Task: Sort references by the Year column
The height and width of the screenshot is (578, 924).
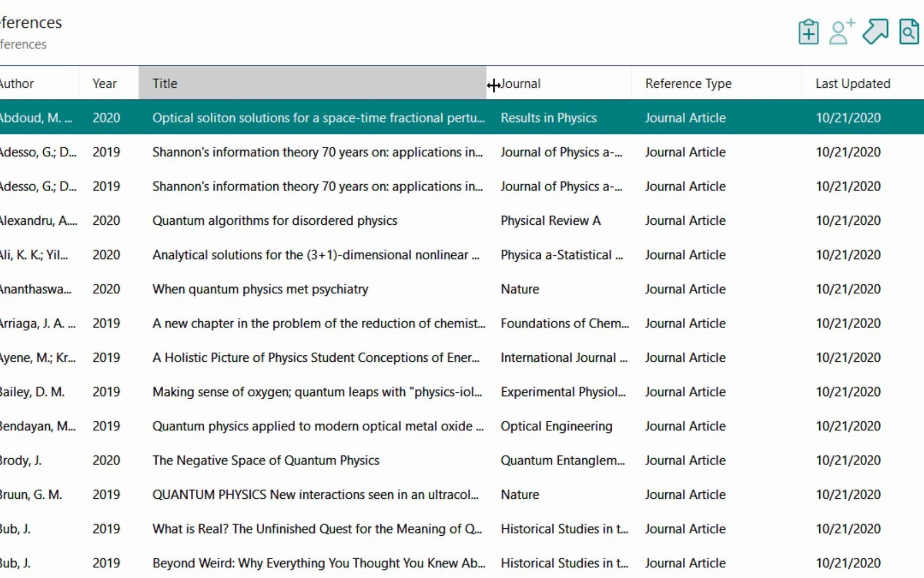Action: 105,83
